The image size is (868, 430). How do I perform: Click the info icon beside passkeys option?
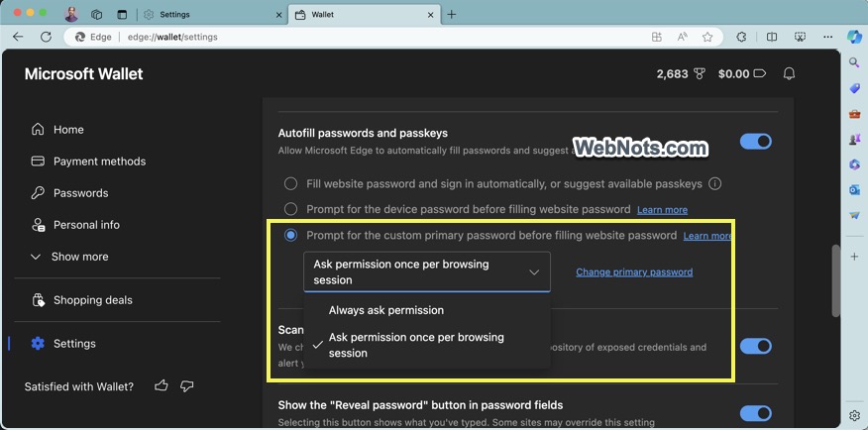coord(714,183)
